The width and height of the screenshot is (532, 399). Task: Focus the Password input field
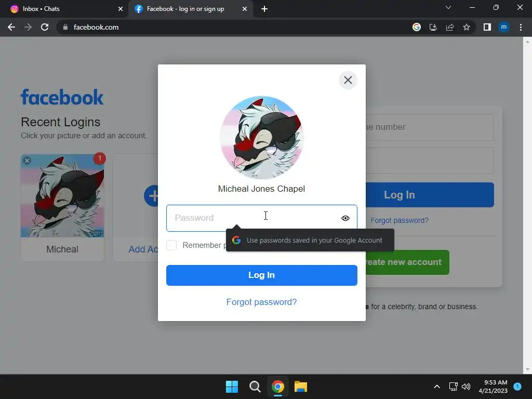click(262, 218)
